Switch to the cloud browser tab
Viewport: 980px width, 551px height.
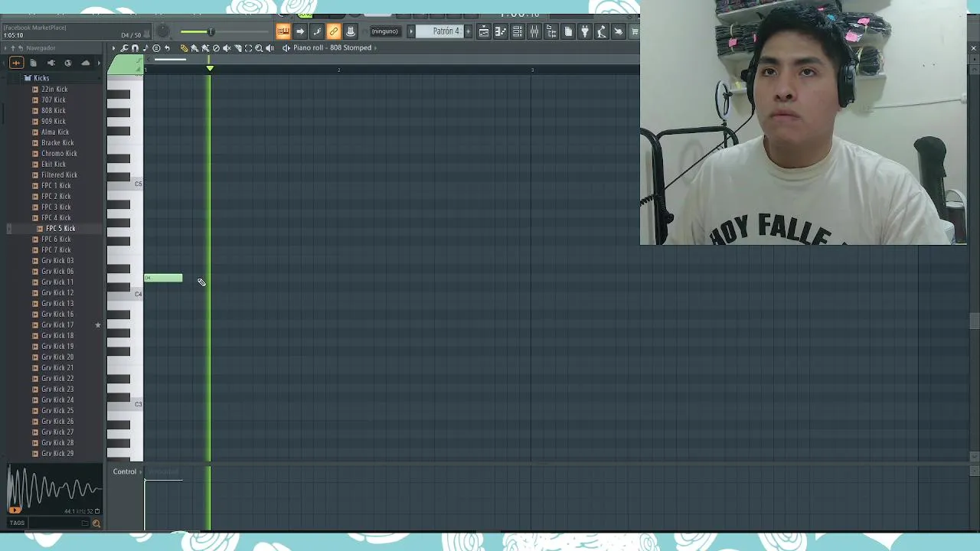[x=85, y=63]
